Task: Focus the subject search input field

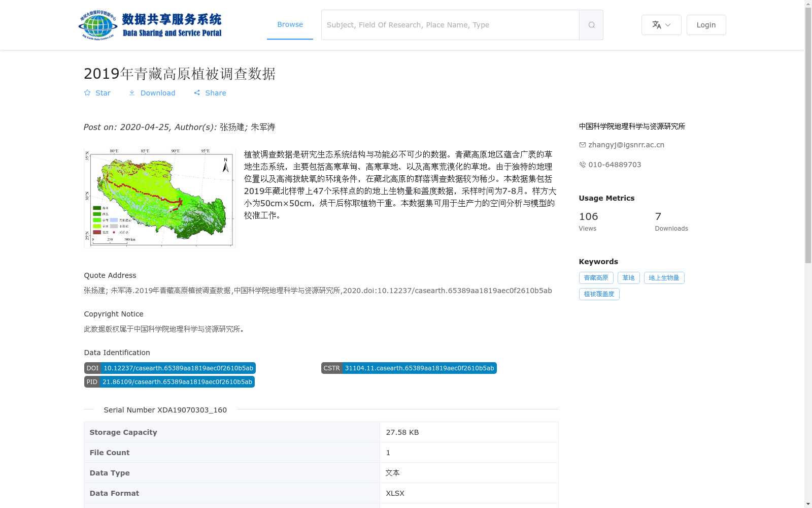Action: pyautogui.click(x=450, y=25)
